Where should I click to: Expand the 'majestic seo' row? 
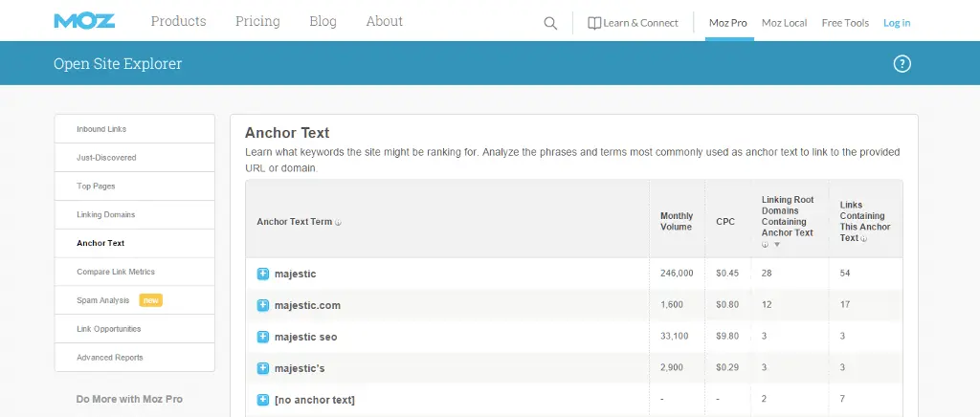[263, 337]
